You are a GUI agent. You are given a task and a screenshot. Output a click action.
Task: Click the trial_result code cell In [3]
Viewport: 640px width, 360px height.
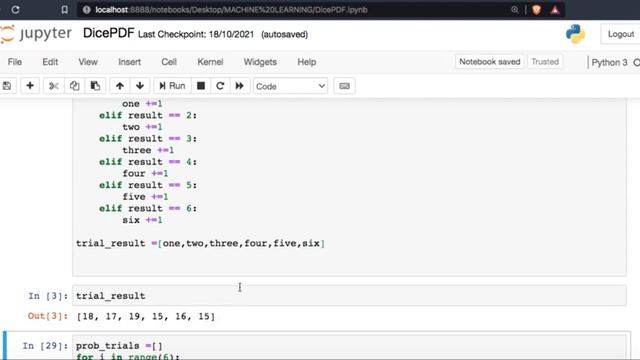(349, 296)
